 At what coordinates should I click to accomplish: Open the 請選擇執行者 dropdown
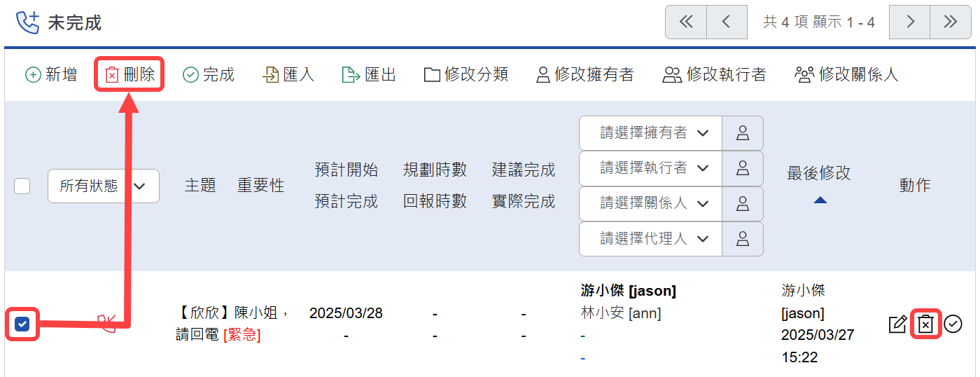(x=650, y=168)
